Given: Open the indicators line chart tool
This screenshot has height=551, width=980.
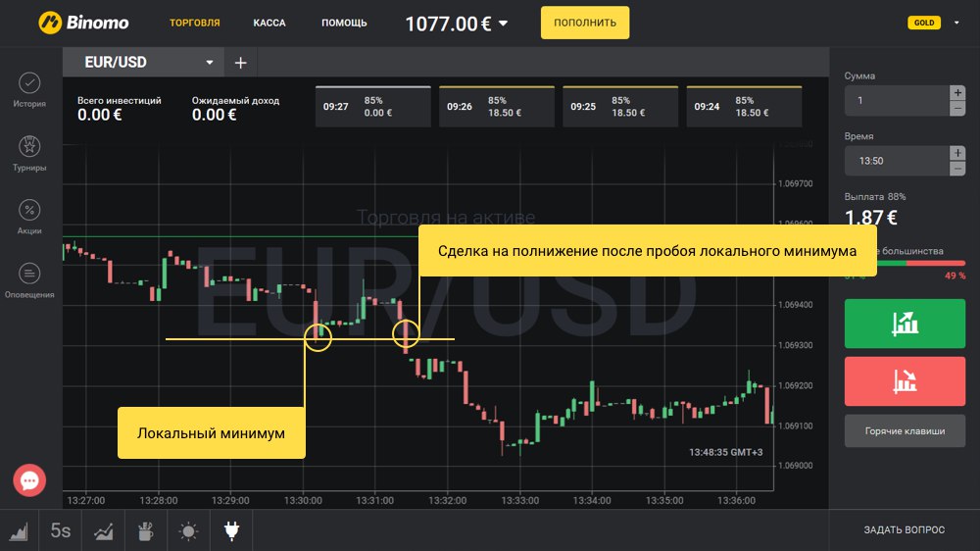Looking at the screenshot, I should tap(104, 531).
